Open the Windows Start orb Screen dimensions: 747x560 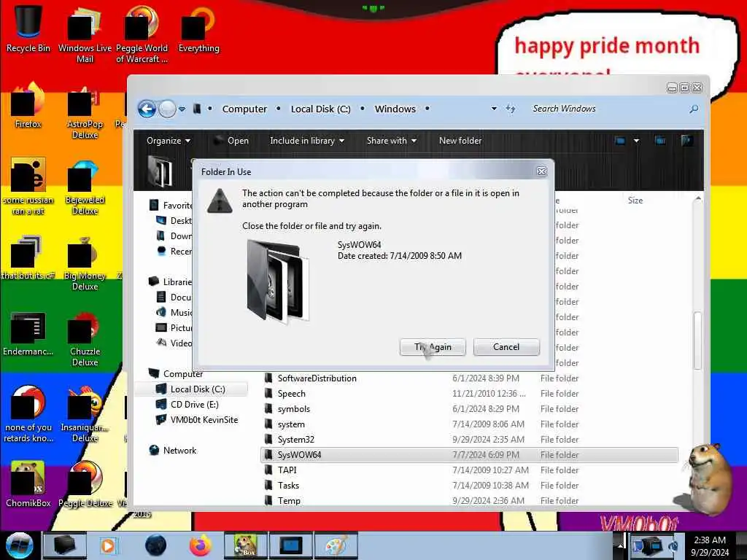point(20,545)
